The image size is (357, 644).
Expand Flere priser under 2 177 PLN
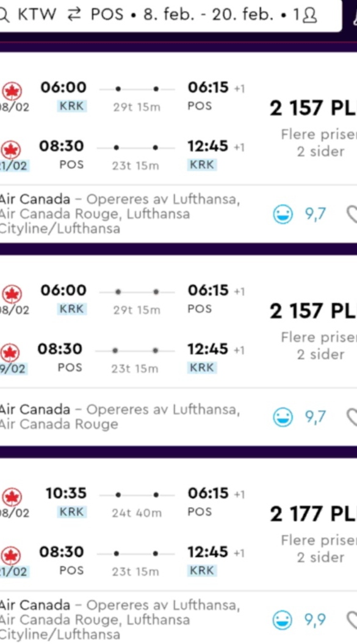tap(319, 549)
